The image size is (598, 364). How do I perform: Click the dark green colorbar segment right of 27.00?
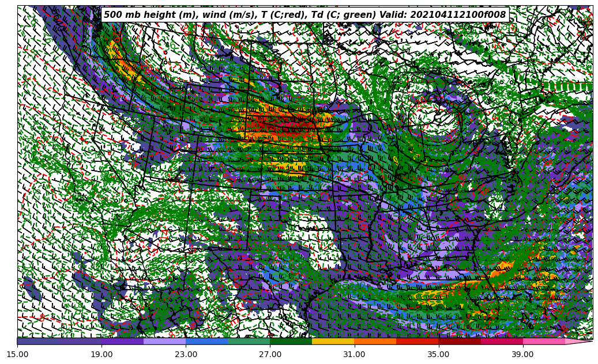click(x=291, y=341)
